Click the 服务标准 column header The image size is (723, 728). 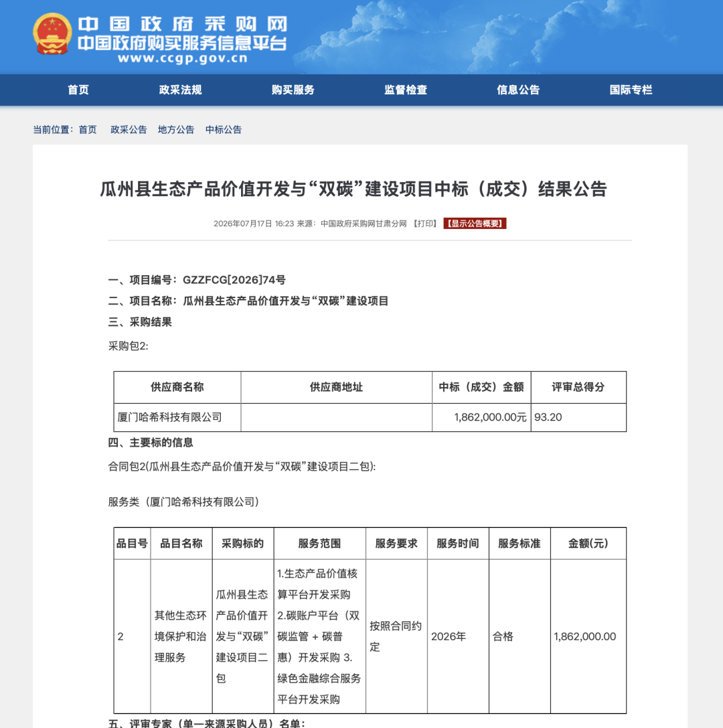519,544
